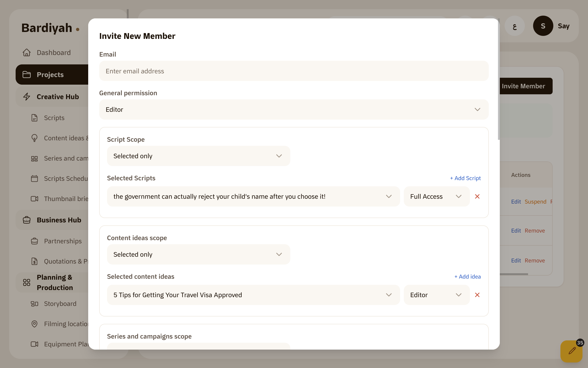Open the Storyboard icon
This screenshot has height=368, width=588.
(x=34, y=304)
